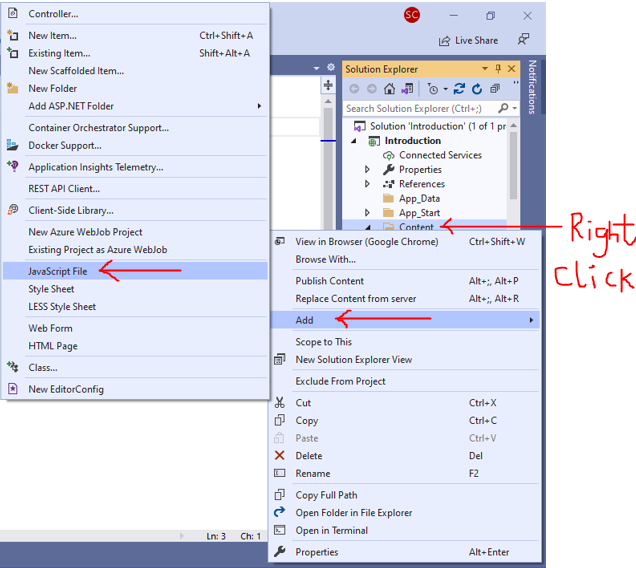Open the Pending Changes Filter dropdown arrow
This screenshot has width=636, height=568.
coord(445,89)
